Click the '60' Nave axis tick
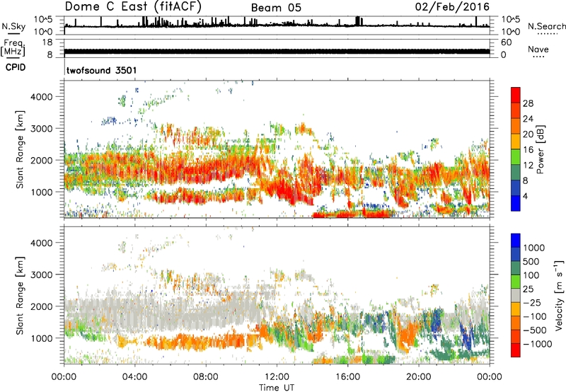This screenshot has height=392, width=566. tap(507, 42)
